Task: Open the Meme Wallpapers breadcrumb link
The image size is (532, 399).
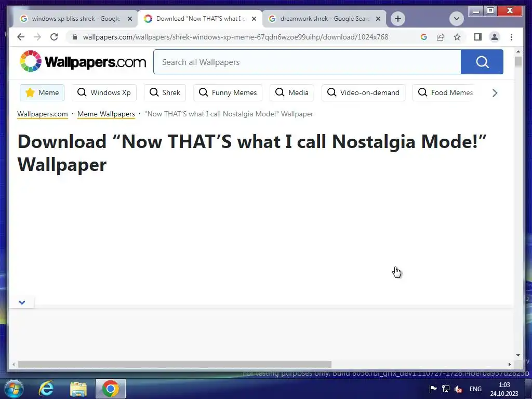Action: (106, 114)
